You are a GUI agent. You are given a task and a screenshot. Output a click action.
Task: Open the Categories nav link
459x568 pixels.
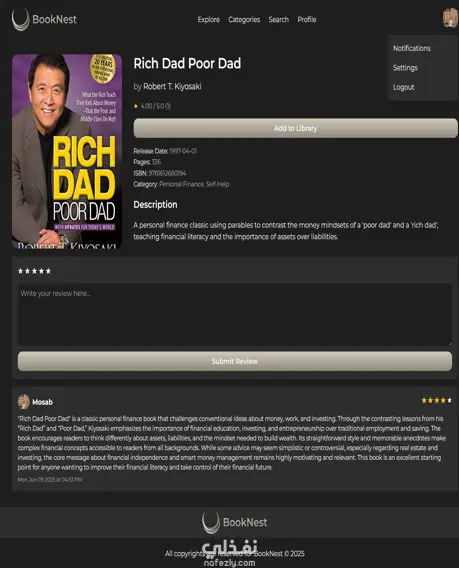pyautogui.click(x=244, y=20)
